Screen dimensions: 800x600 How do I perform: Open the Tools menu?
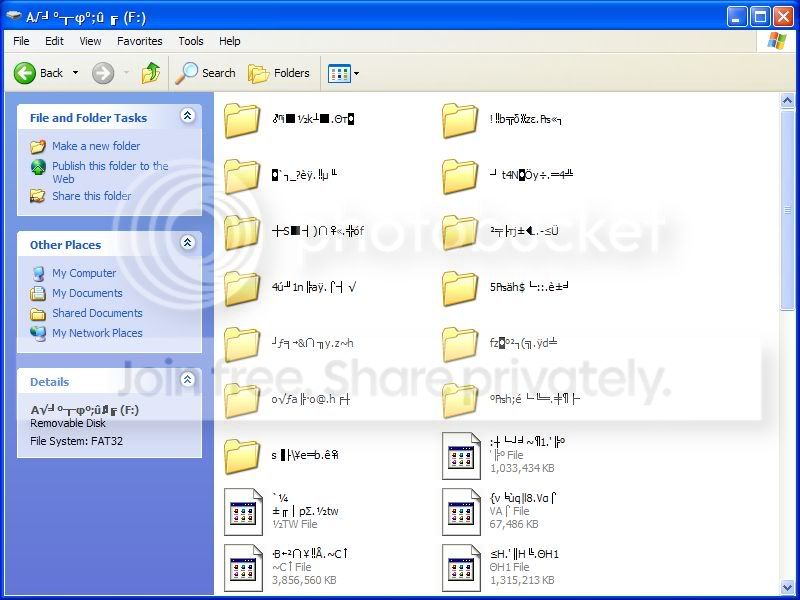tap(191, 41)
